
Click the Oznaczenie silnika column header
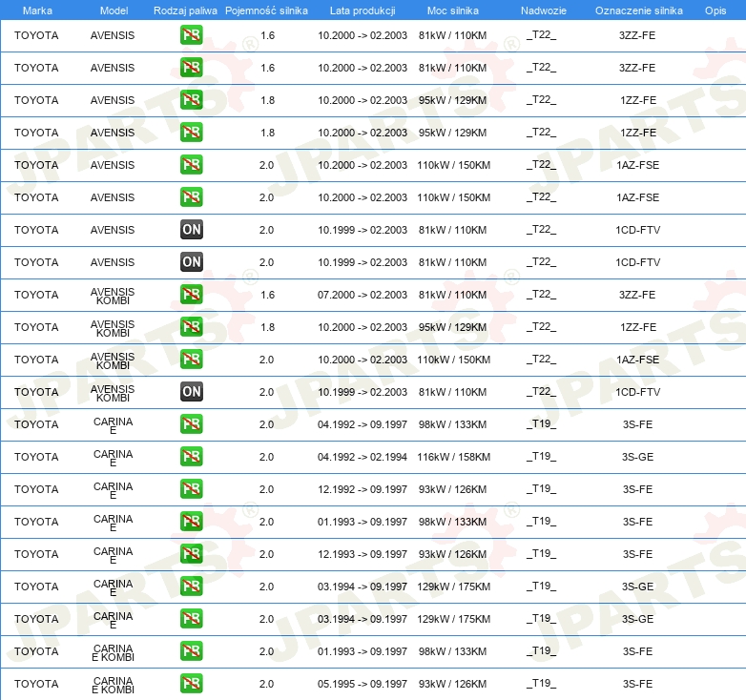point(639,10)
